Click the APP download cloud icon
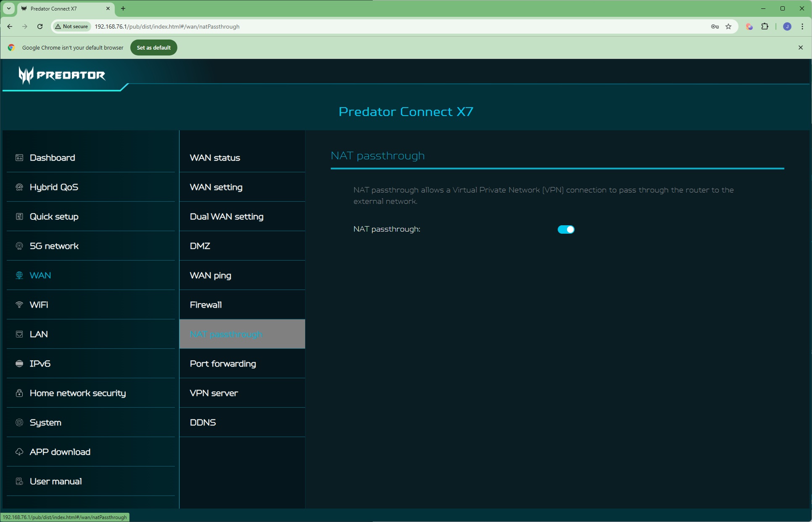This screenshot has width=812, height=522. point(19,452)
